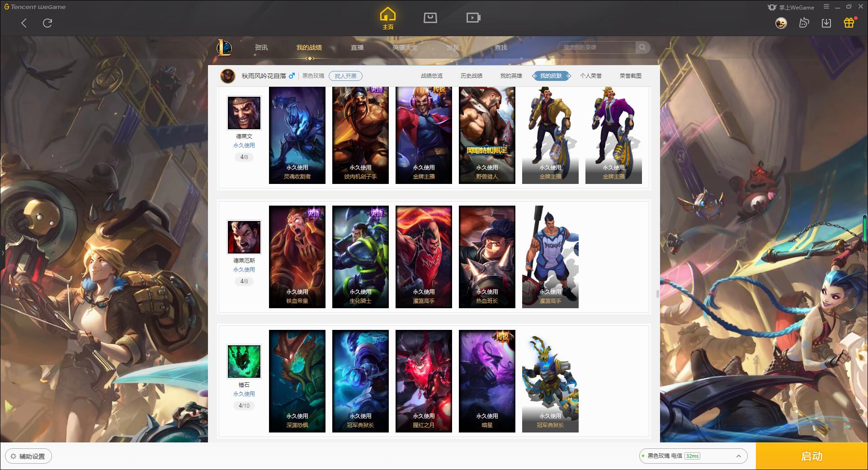Screen dimensions: 868x470
Task: Click the skin list scrollbar thumb
Action: (x=658, y=294)
